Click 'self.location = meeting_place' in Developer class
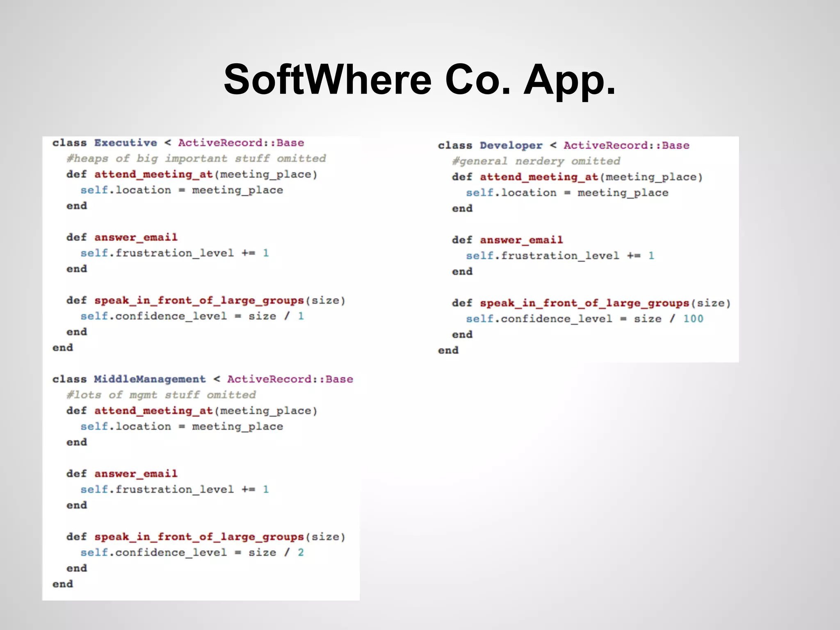Image resolution: width=840 pixels, height=630 pixels. 567,193
